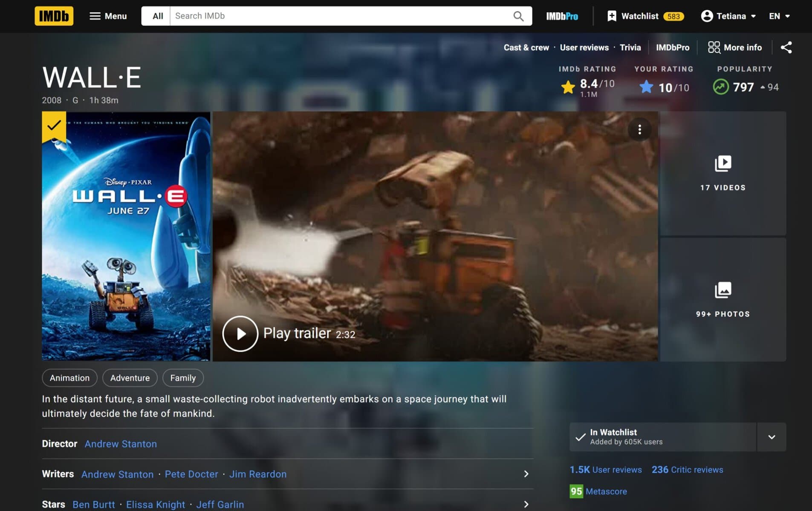Change your 10/10 rating
812x511 pixels.
[x=664, y=87]
